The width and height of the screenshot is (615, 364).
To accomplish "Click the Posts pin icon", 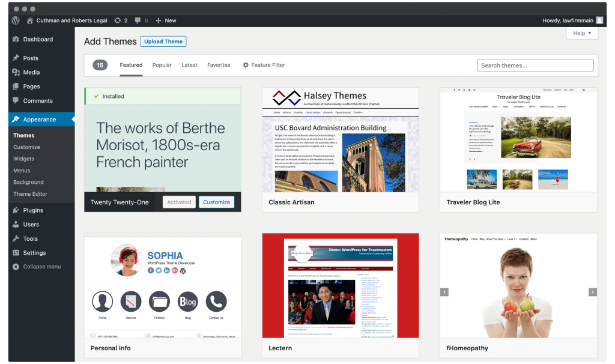I will point(16,58).
